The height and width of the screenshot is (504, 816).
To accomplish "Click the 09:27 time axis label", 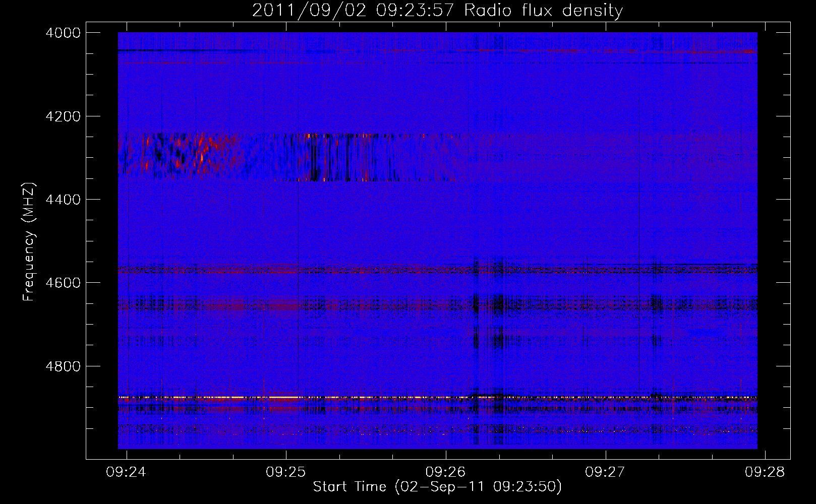I will (605, 472).
